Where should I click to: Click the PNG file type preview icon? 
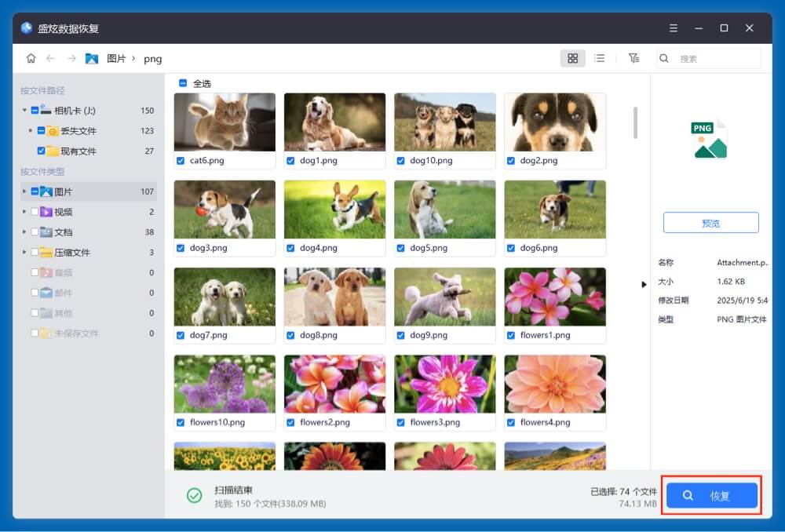point(710,140)
